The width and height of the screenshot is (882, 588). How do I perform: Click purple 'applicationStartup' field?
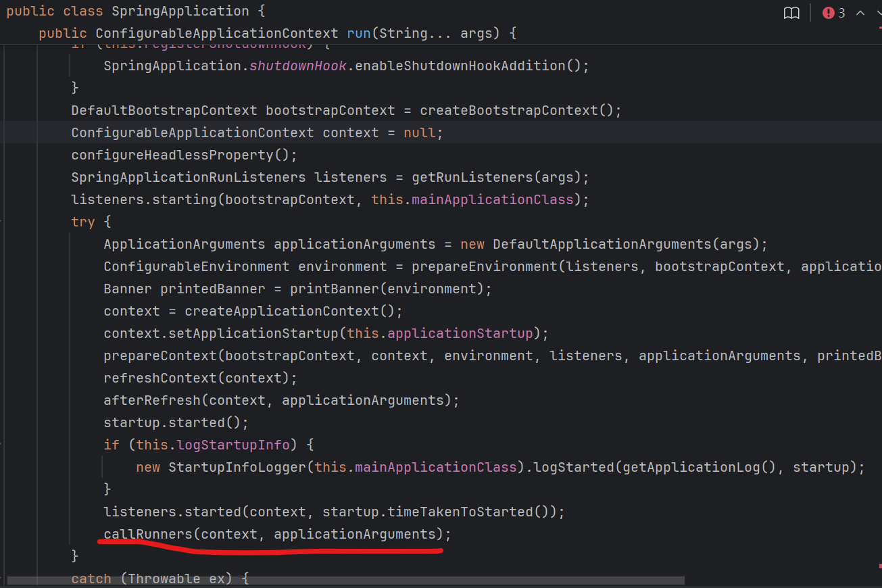(x=460, y=333)
